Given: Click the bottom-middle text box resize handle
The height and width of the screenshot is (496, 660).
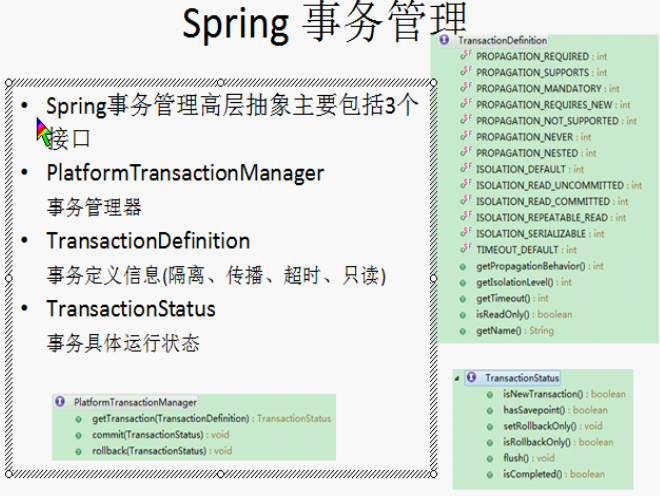Looking at the screenshot, I should coord(221,474).
